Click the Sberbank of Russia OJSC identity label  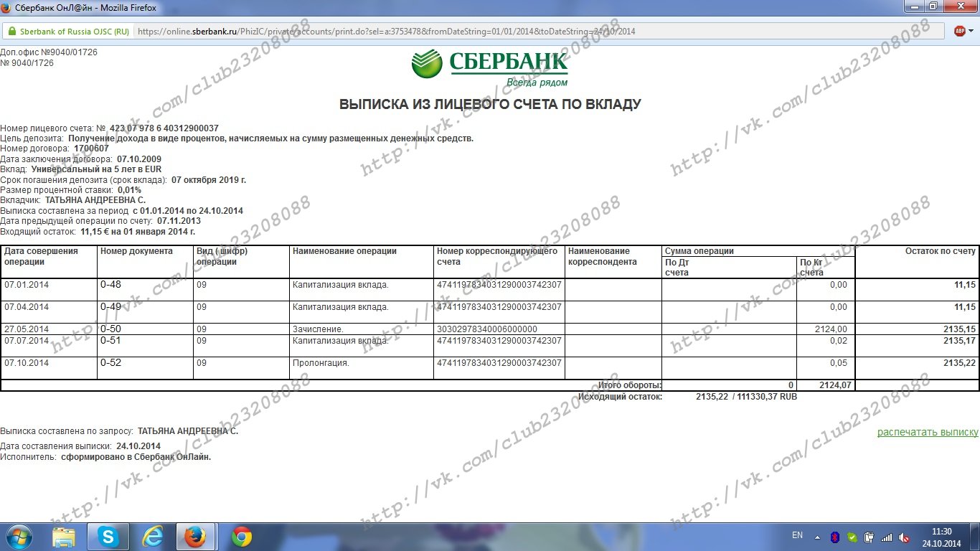75,32
